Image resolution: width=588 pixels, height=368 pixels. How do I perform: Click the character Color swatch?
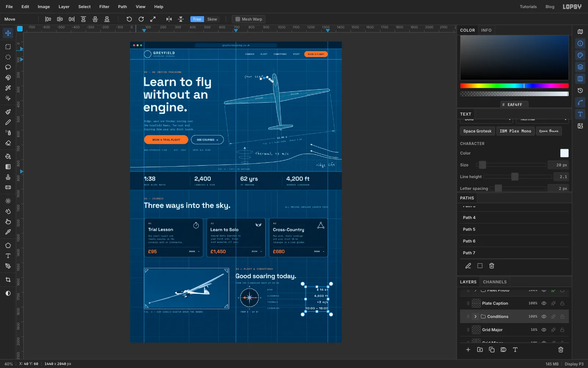[564, 153]
